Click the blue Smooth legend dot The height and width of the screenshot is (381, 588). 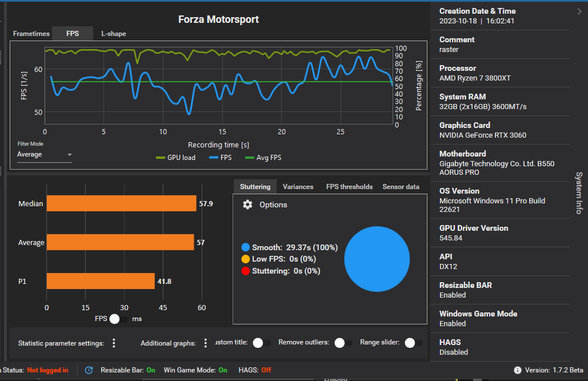tap(246, 247)
